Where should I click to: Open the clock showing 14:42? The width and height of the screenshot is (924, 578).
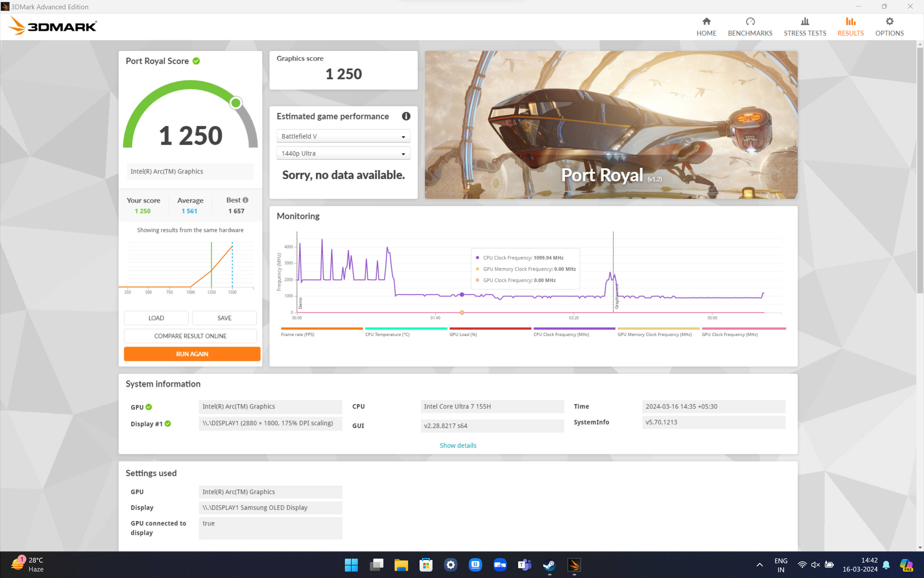(x=860, y=565)
